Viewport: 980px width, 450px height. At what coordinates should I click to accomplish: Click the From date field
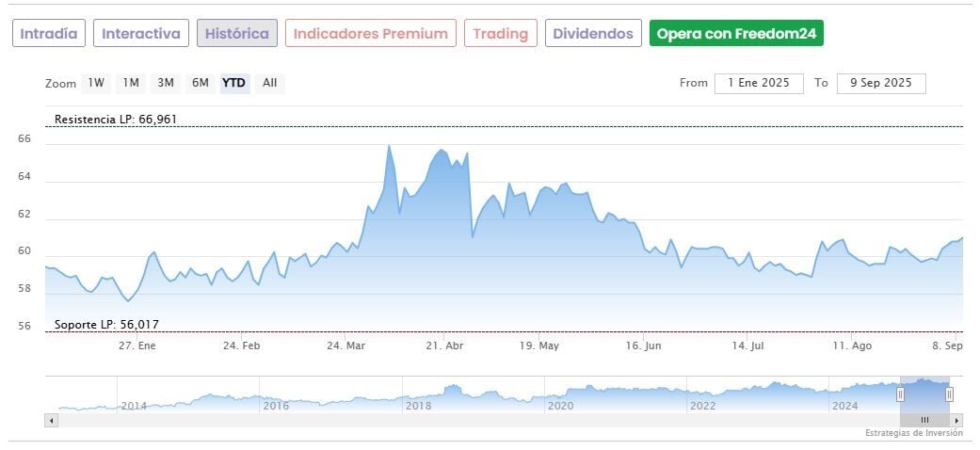pos(759,83)
